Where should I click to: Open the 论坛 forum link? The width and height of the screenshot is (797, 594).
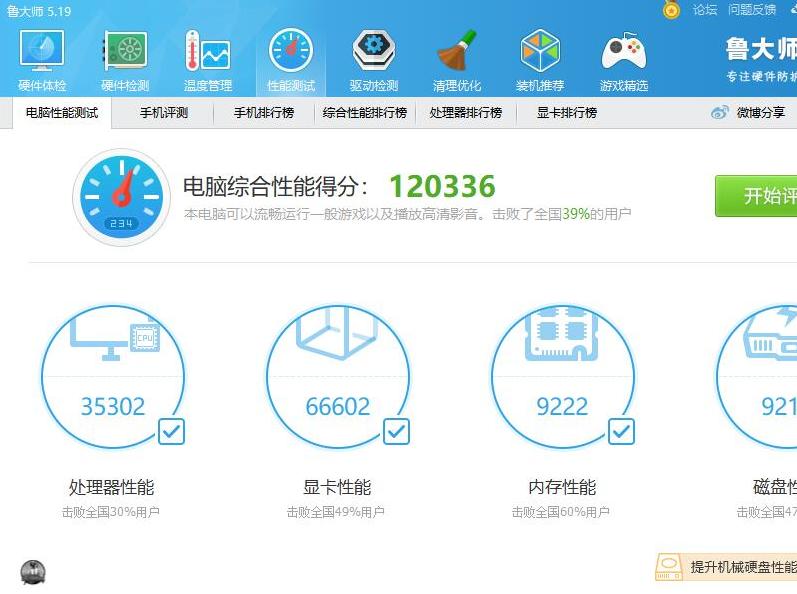tap(704, 10)
